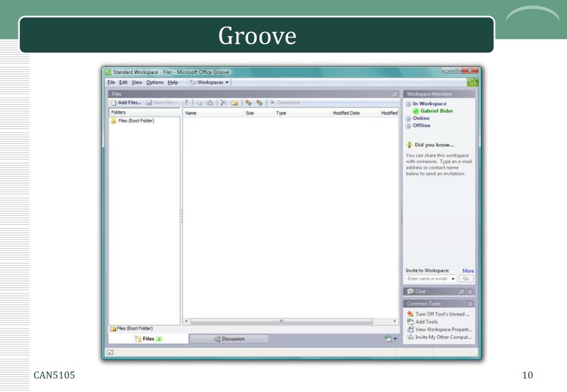This screenshot has width=567, height=392.
Task: Click the file list scroll-right arrow
Action: [x=395, y=321]
